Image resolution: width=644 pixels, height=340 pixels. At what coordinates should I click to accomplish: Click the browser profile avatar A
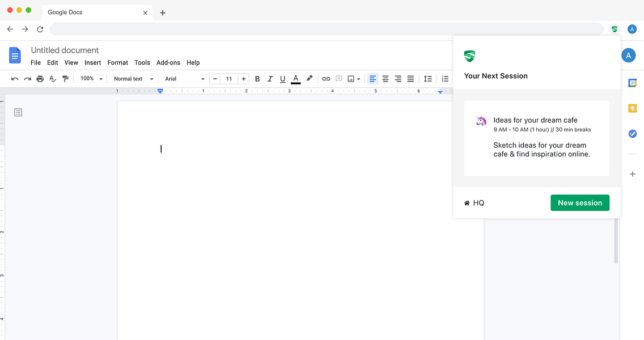632,29
